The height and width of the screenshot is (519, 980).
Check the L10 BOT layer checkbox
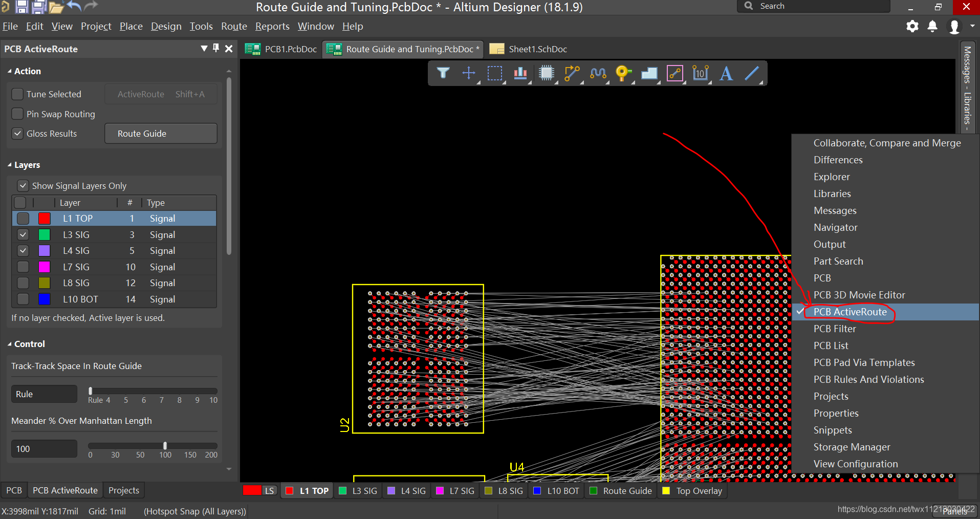23,299
